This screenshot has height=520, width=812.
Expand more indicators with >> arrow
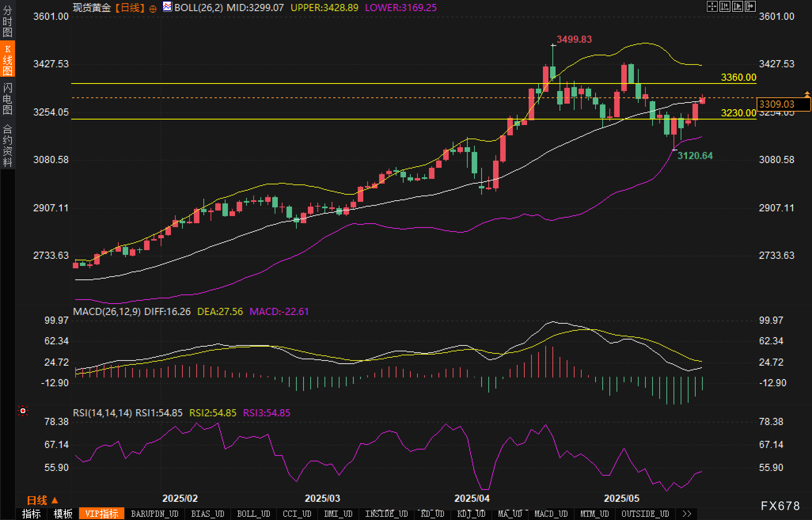(x=687, y=514)
